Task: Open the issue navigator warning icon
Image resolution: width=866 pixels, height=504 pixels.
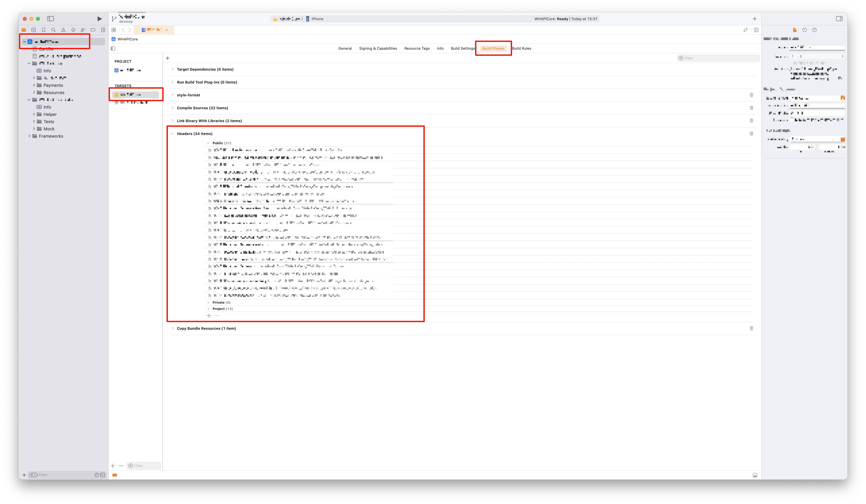Action: (63, 30)
